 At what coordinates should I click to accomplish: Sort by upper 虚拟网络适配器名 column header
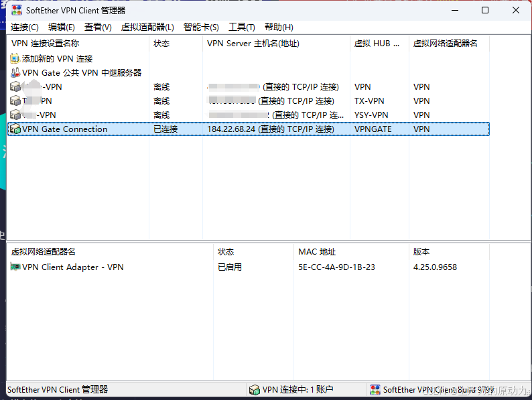pyautogui.click(x=449, y=44)
